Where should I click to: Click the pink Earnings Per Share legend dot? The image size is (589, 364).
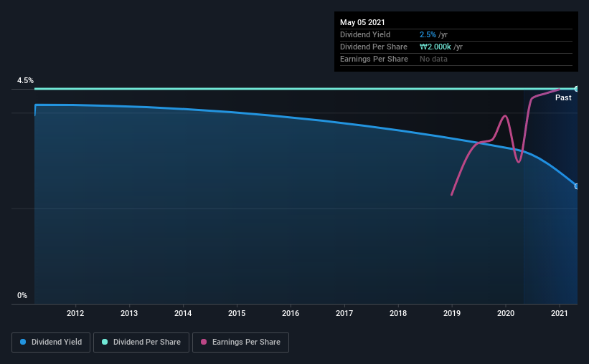204,342
